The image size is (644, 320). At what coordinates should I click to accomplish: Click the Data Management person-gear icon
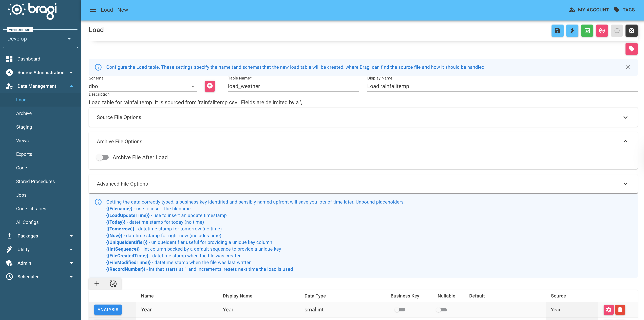click(9, 86)
